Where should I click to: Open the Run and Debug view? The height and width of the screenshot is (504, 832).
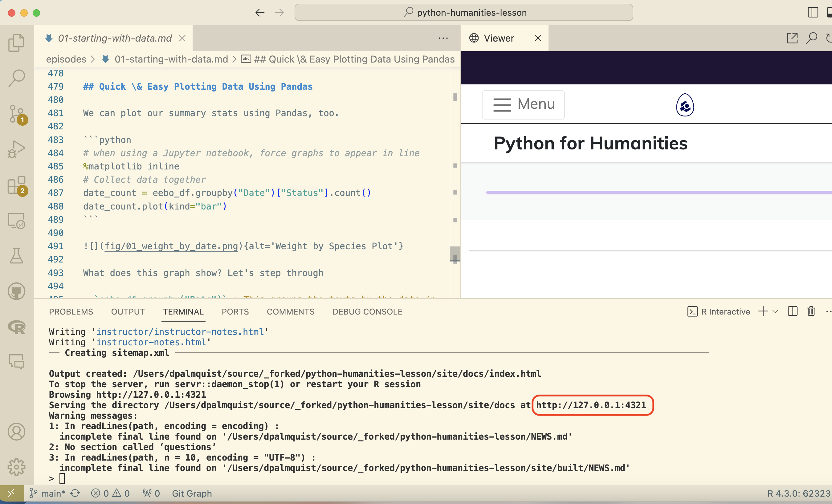tap(16, 149)
